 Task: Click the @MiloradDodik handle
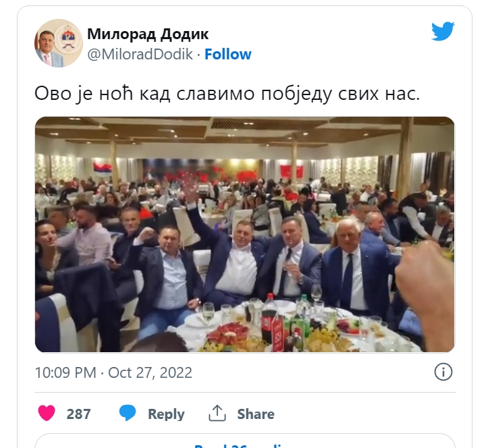point(140,55)
